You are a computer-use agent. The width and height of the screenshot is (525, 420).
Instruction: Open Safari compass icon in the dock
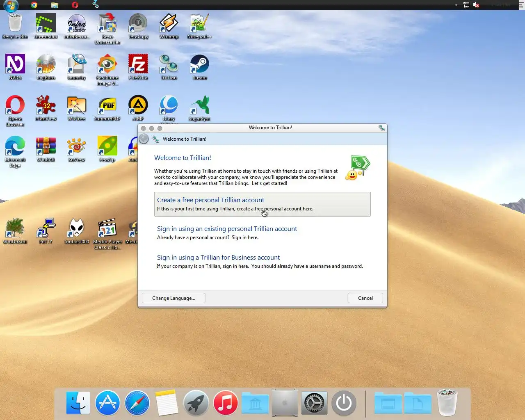point(137,403)
